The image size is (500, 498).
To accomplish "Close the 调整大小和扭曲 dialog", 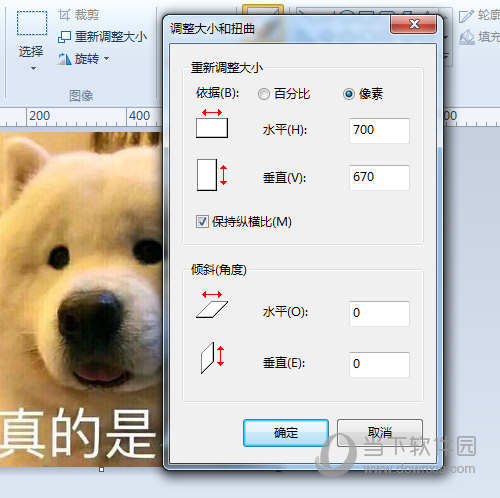I will point(414,24).
